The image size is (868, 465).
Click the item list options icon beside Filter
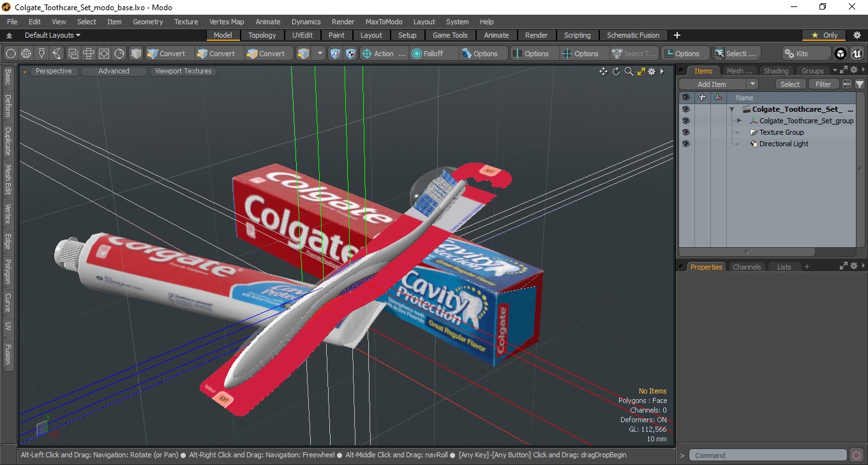(x=847, y=84)
